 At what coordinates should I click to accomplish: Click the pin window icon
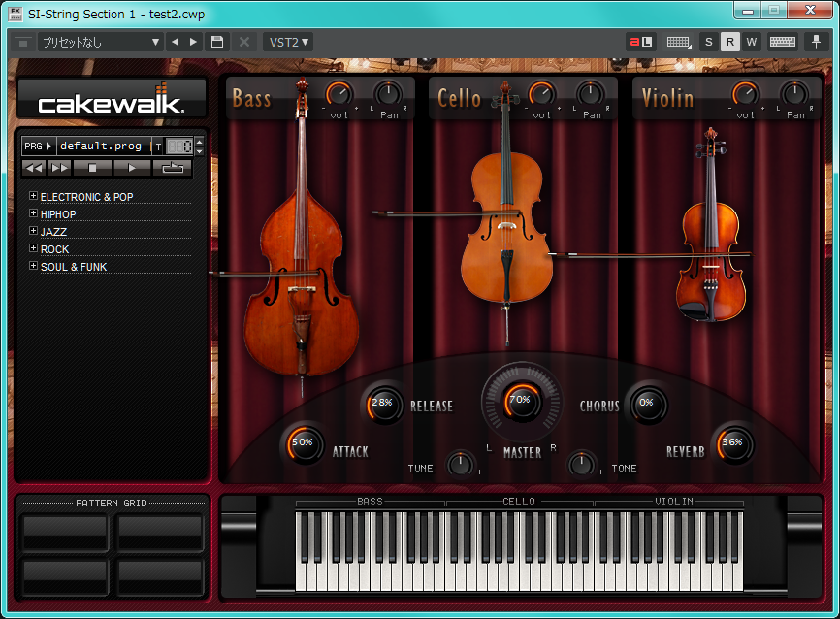coord(815,42)
